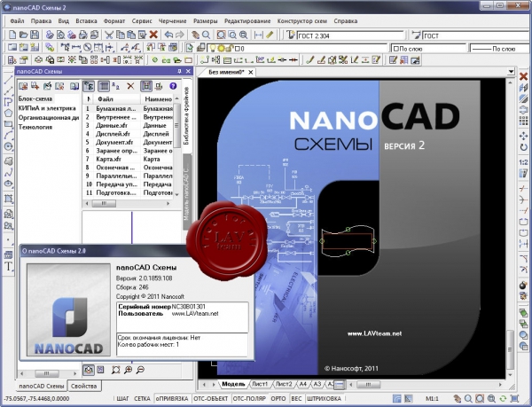Select the Text tool T in left toolbar

(x=8, y=267)
